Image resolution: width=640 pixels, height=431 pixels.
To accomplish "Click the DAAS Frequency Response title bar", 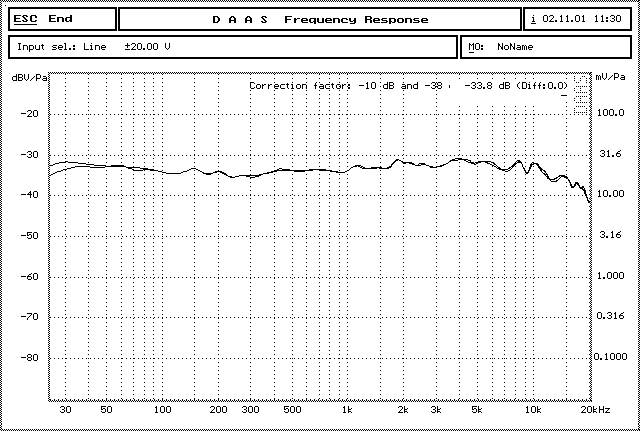I will (x=319, y=19).
